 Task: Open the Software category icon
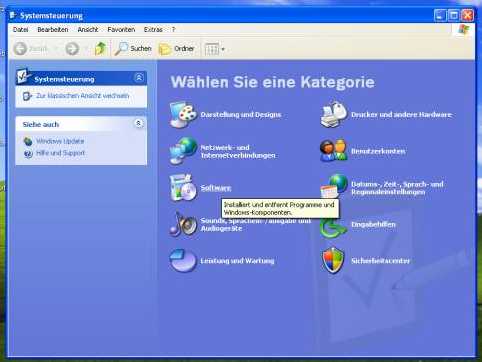tap(182, 188)
